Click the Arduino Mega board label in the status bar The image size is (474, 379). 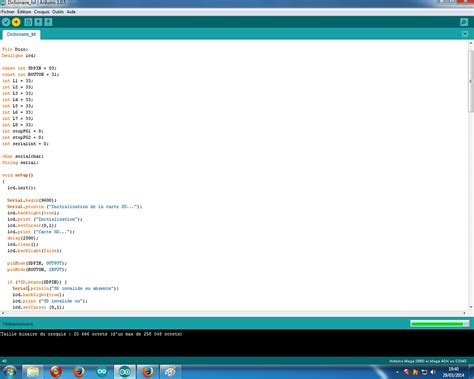point(428,361)
